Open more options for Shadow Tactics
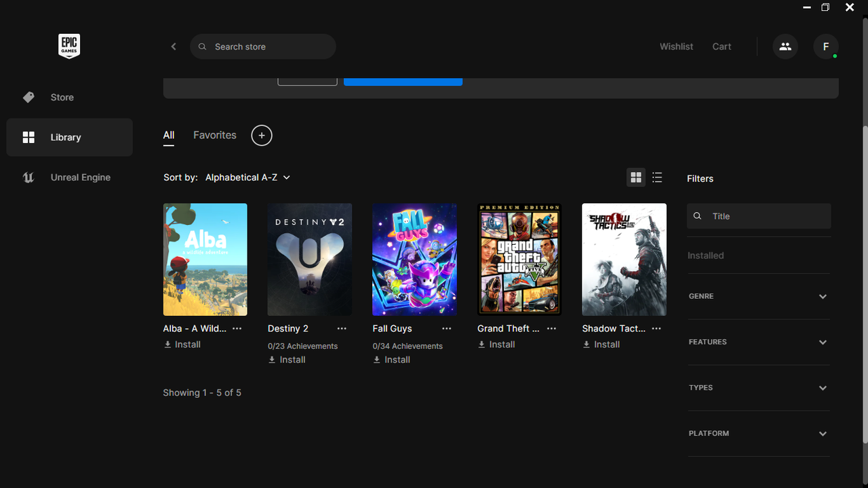The height and width of the screenshot is (488, 868). (656, 329)
